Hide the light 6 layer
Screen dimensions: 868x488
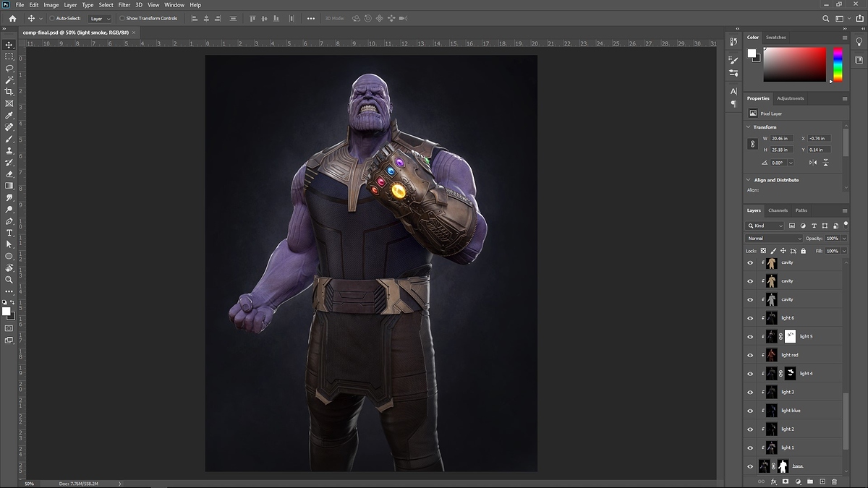pos(750,318)
